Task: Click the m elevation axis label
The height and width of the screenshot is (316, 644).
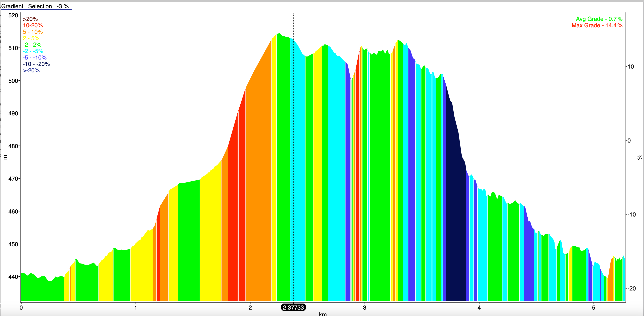Action: click(5, 157)
